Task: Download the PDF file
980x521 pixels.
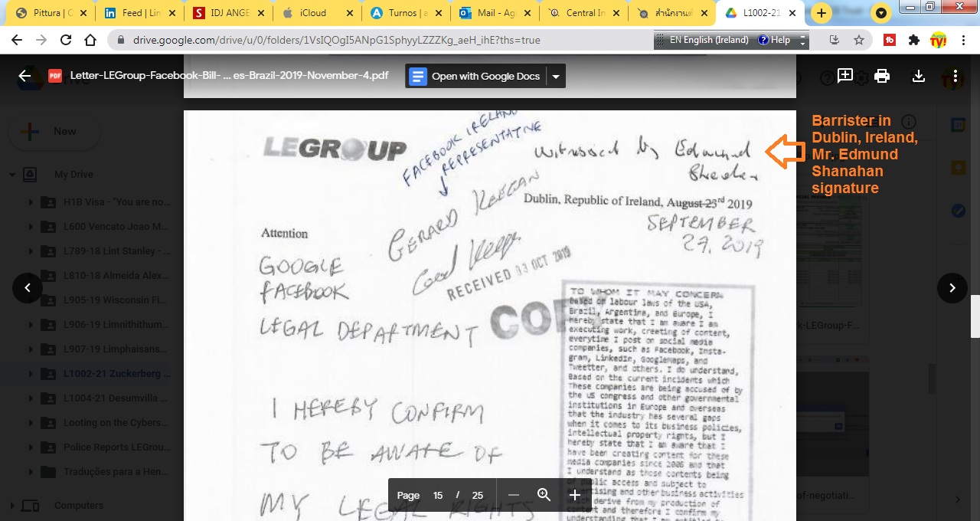Action: [x=919, y=76]
